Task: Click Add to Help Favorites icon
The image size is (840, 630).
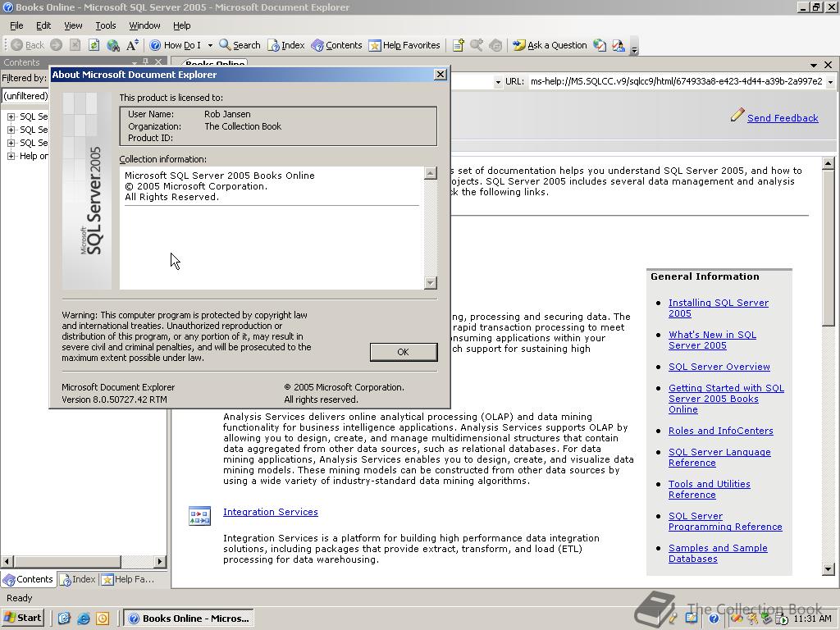Action: coord(458,45)
